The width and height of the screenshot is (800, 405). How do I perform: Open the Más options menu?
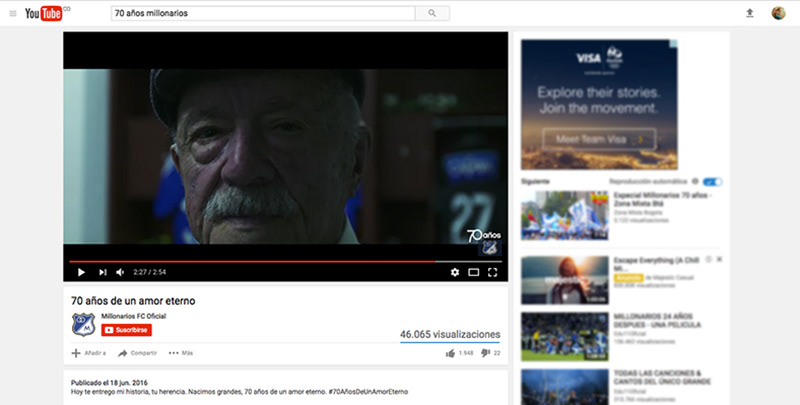click(181, 353)
